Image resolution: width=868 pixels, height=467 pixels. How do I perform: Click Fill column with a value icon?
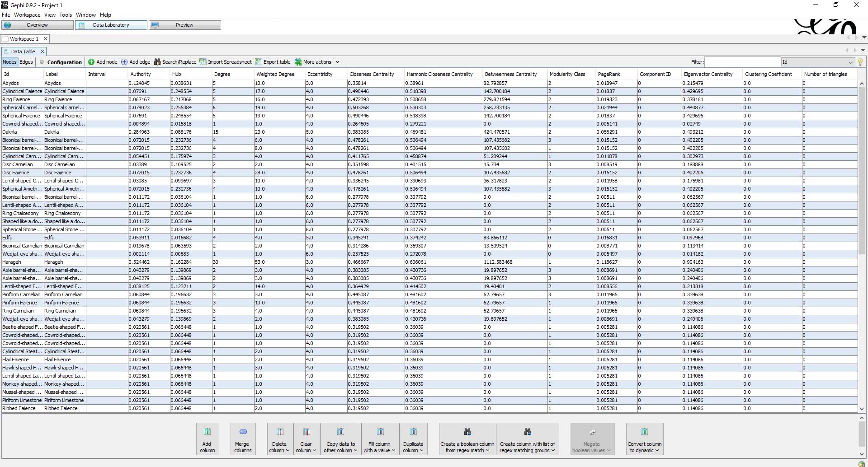(x=380, y=432)
